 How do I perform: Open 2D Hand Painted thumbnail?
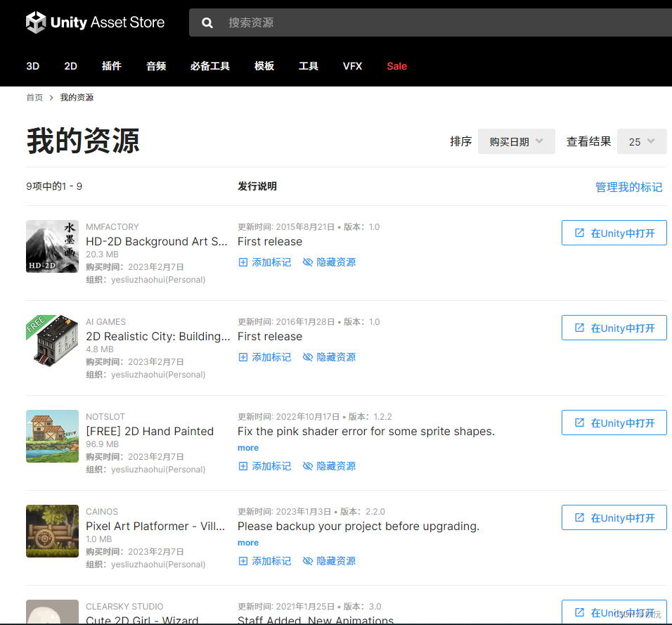(52, 437)
